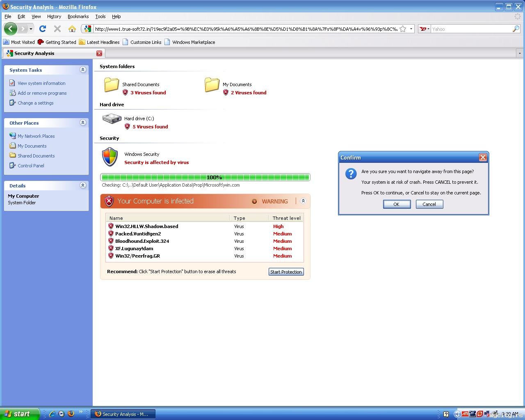
Task: Launch Firefox from the Quick Launch bar
Action: [71, 414]
